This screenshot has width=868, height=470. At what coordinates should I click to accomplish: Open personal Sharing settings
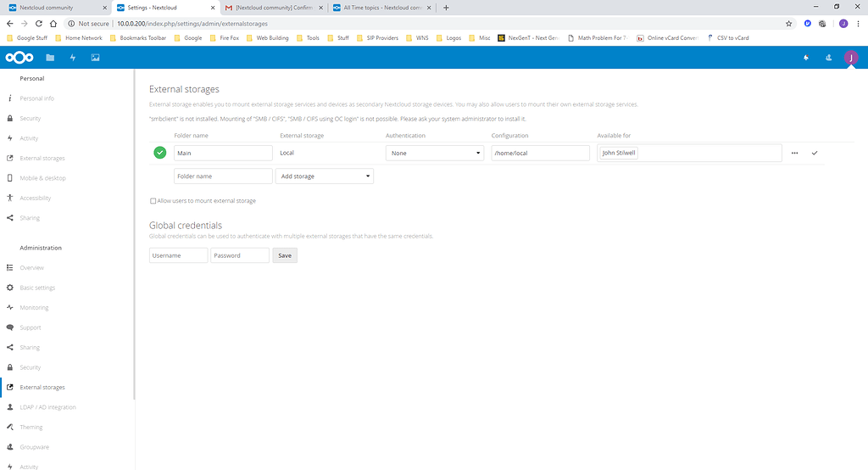point(30,218)
